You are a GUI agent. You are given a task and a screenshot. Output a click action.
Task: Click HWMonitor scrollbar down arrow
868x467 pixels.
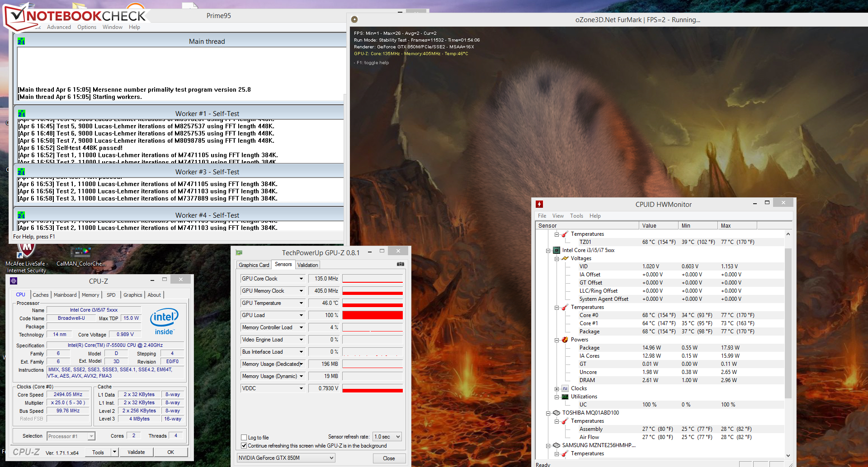788,456
